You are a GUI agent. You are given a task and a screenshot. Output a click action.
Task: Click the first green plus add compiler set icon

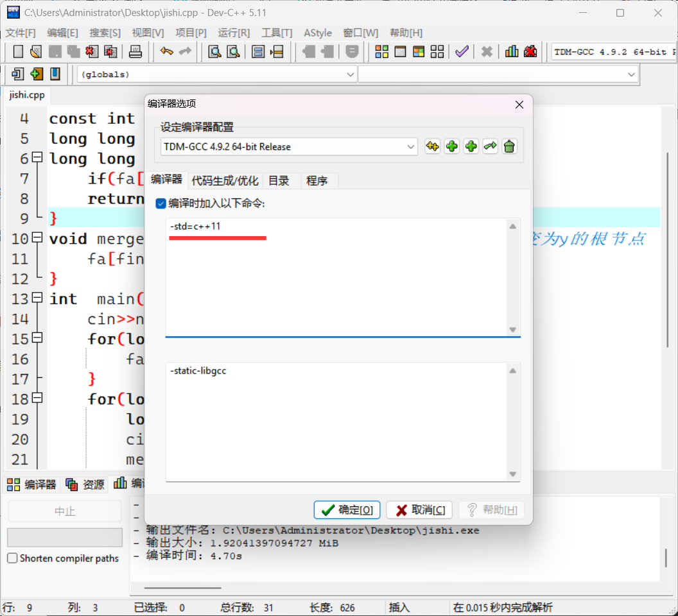(452, 146)
